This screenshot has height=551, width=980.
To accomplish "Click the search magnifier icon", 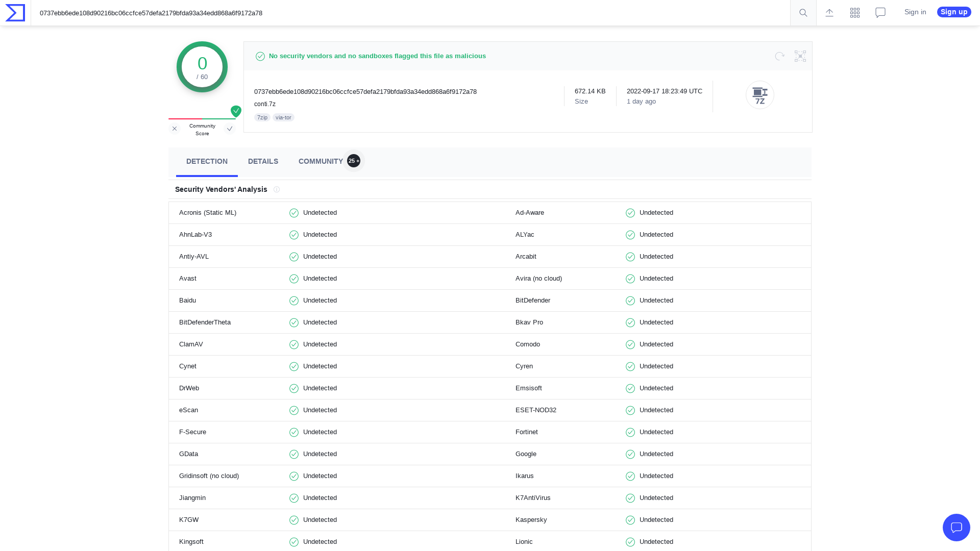I will [803, 13].
